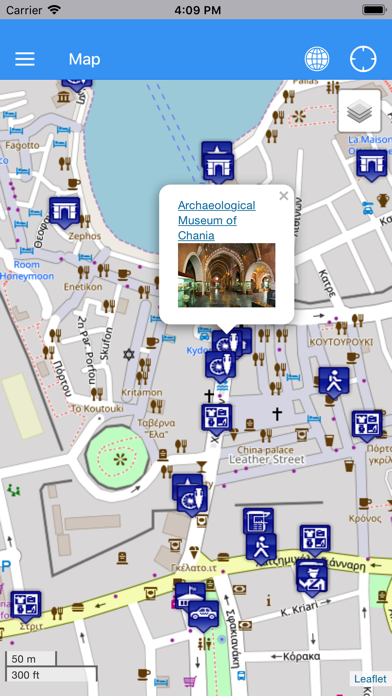
Task: Select the taxi car marker
Action: [203, 616]
